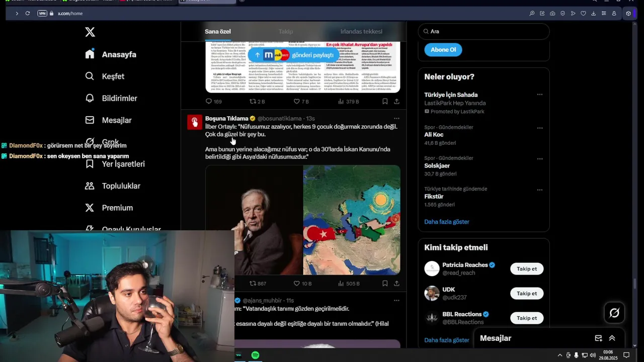This screenshot has height=362, width=644.
Task: Switch to İrlandas tekkesi tab
Action: (361, 31)
